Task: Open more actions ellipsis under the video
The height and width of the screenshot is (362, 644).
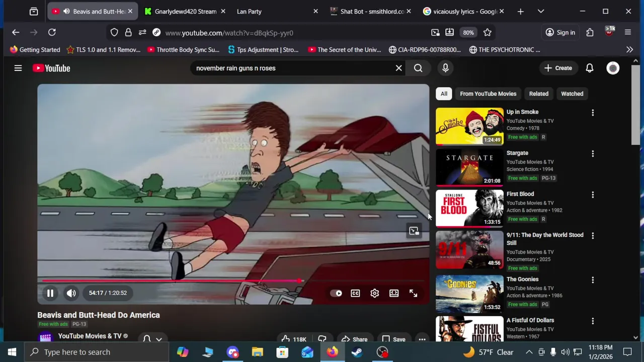Action: point(422,339)
